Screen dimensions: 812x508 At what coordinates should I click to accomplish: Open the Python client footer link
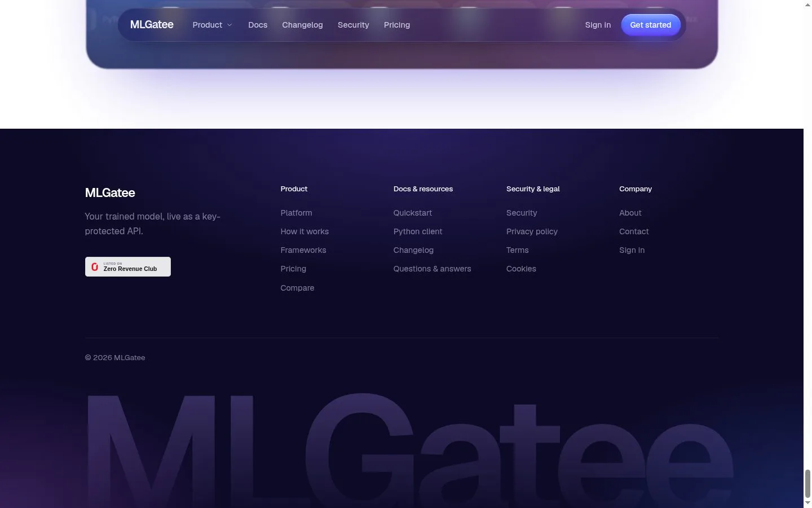[418, 231]
